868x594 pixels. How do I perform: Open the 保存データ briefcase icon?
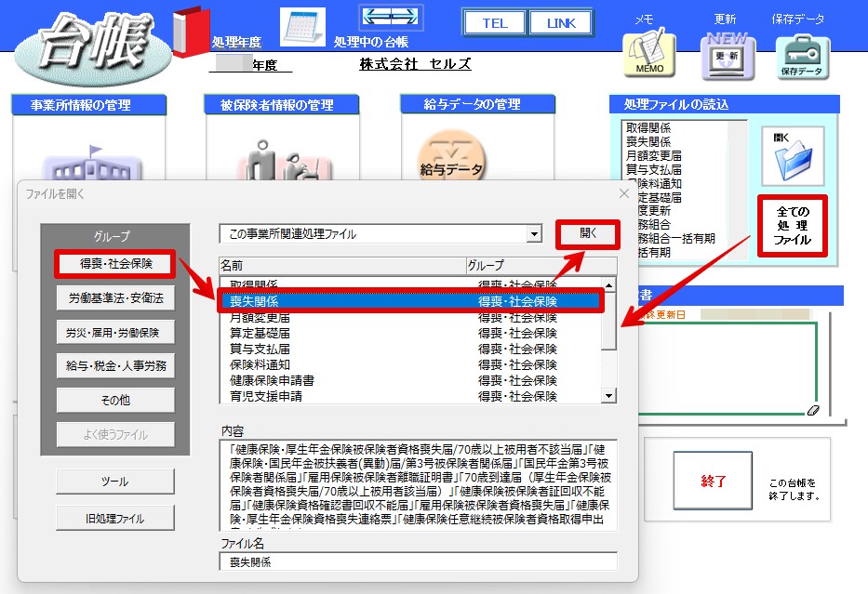tap(802, 57)
